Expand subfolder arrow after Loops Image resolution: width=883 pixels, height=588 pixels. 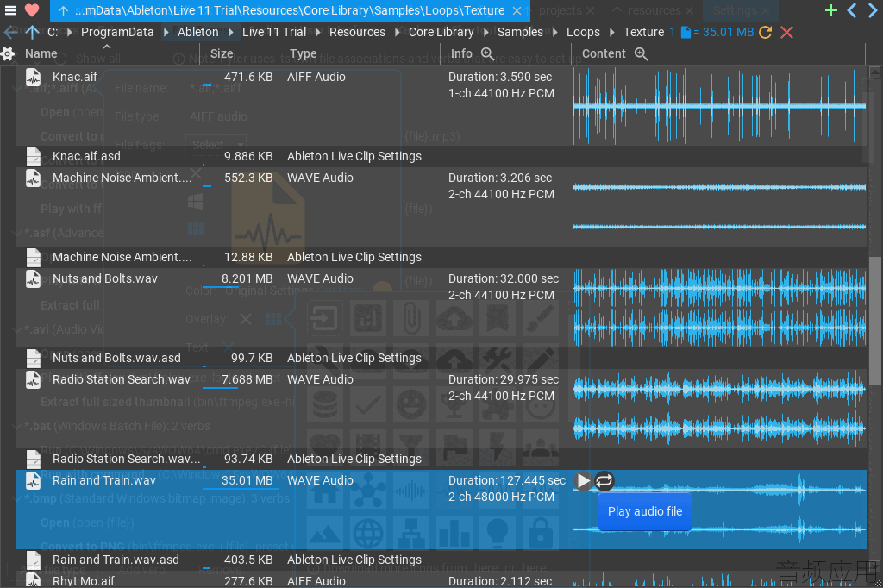coord(611,32)
